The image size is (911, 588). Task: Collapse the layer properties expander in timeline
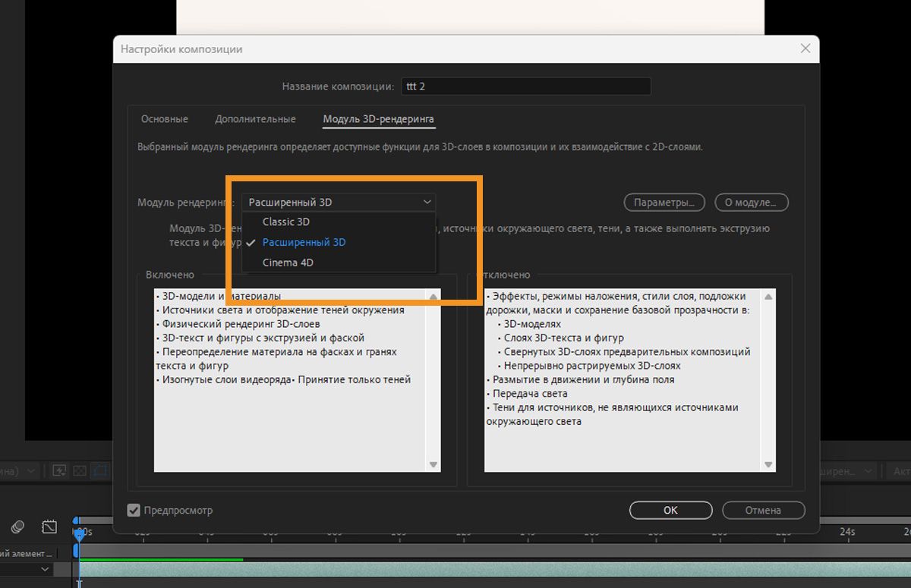point(44,568)
